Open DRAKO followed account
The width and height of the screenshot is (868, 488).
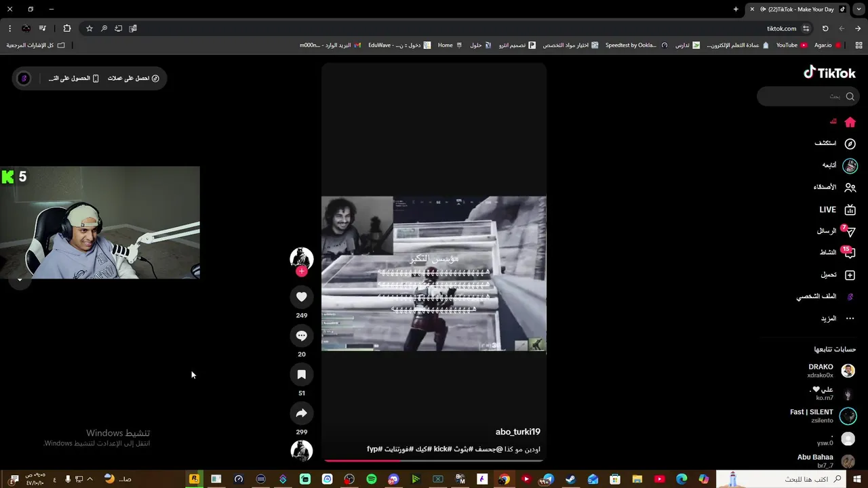(x=831, y=371)
